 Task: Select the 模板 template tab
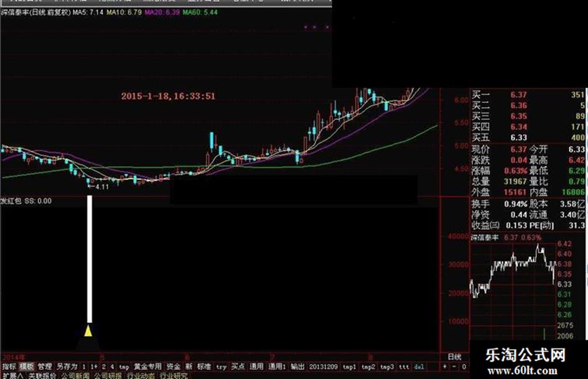pos(26,367)
